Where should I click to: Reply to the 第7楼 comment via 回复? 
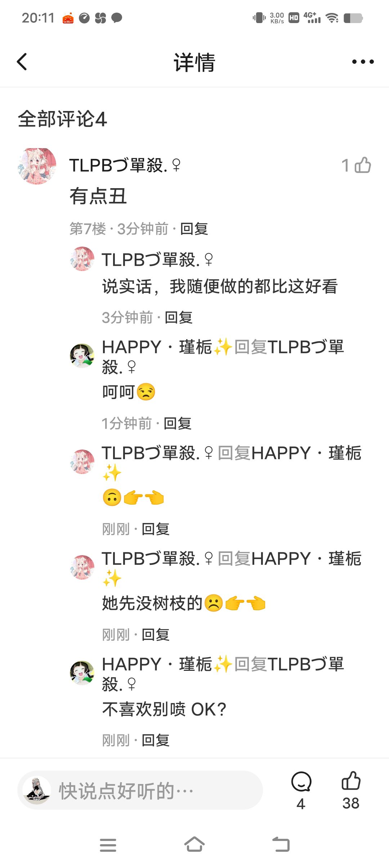(194, 229)
